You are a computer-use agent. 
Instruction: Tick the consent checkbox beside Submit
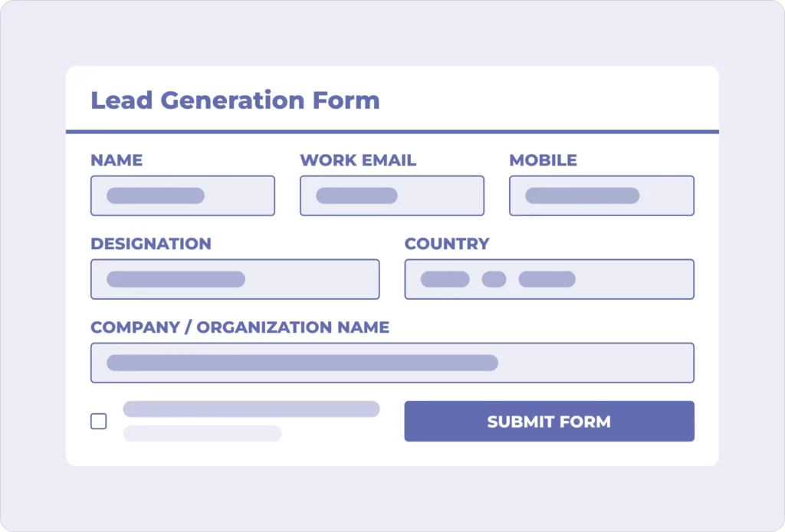pyautogui.click(x=99, y=421)
